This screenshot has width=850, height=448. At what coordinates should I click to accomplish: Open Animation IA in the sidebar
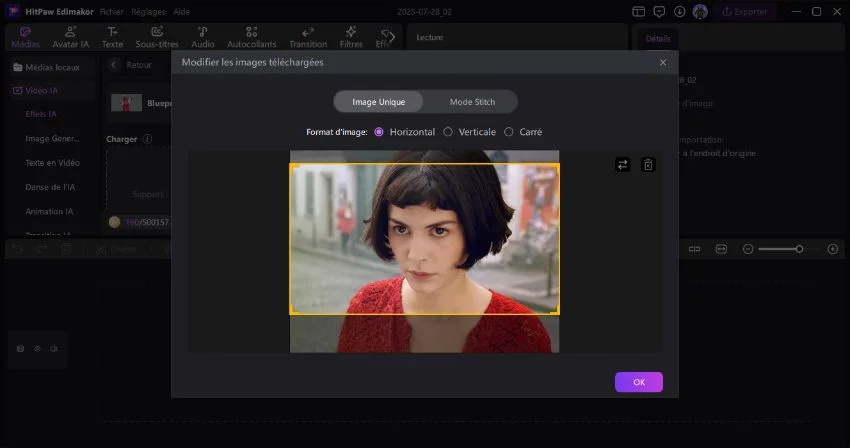click(49, 212)
